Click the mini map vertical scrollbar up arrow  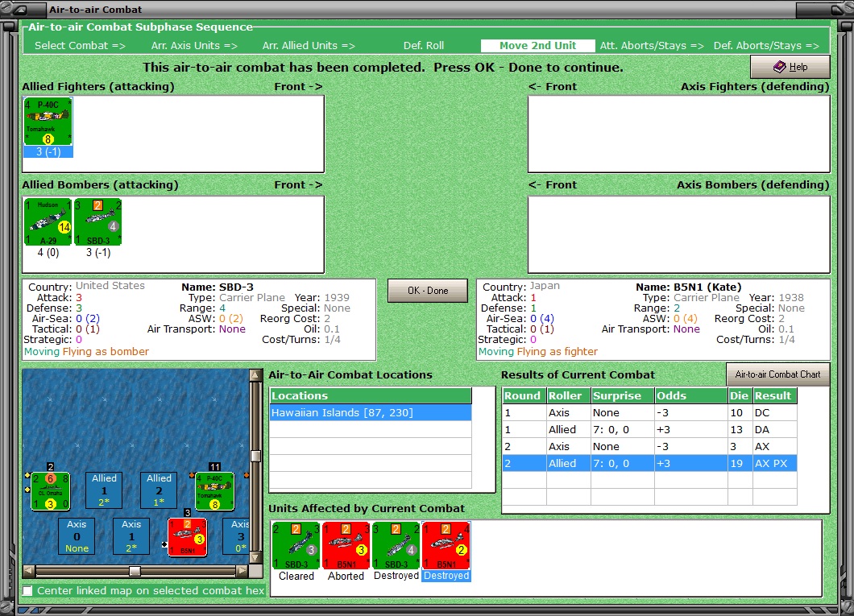pos(255,375)
